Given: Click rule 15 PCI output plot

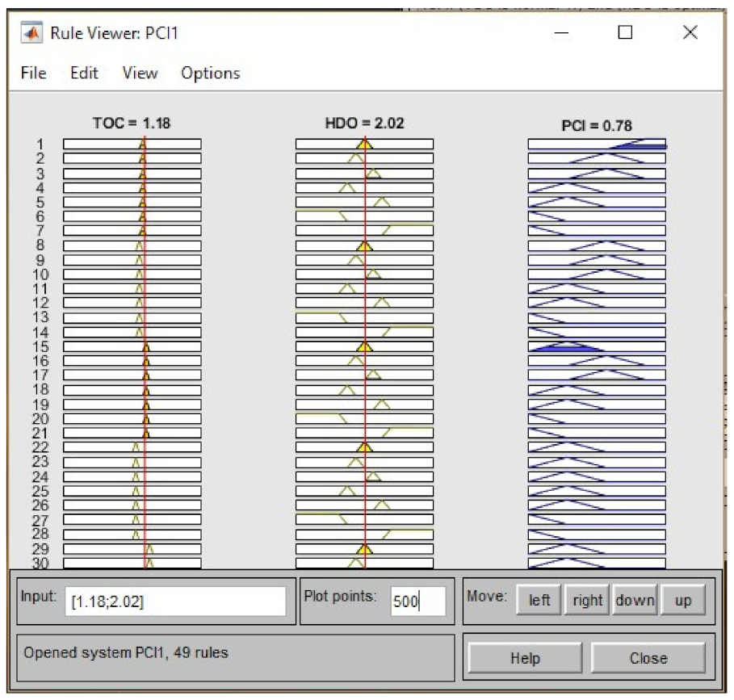Looking at the screenshot, I should 597,347.
